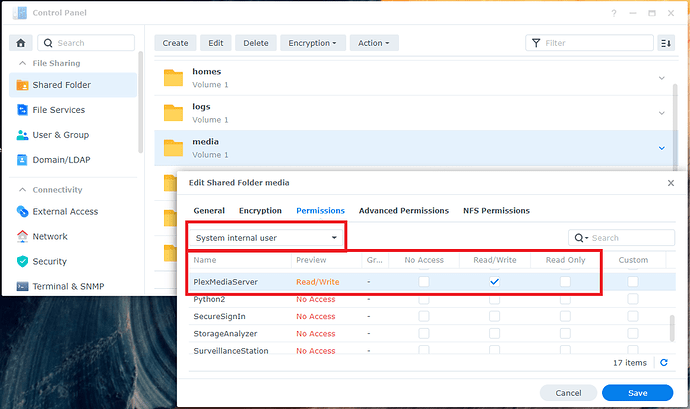Click the Create button

[x=176, y=43]
